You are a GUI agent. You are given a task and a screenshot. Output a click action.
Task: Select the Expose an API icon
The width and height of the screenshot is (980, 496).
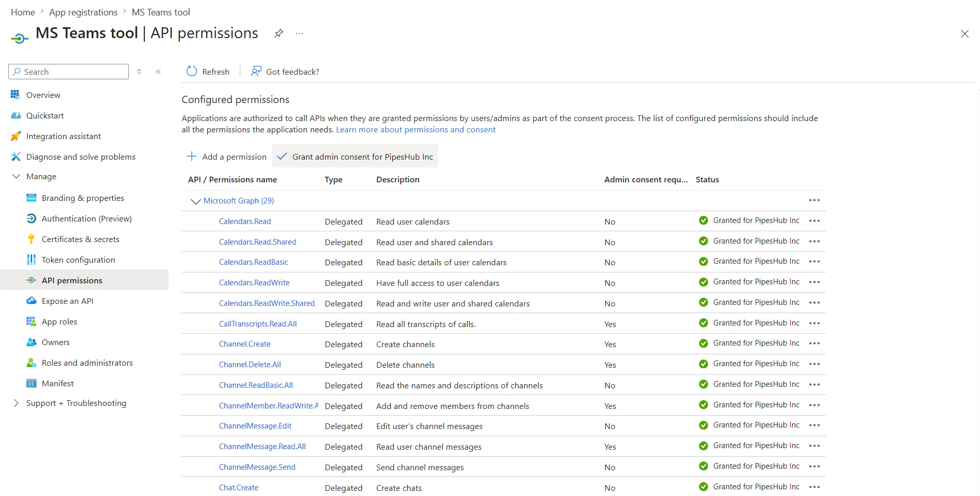pyautogui.click(x=31, y=301)
